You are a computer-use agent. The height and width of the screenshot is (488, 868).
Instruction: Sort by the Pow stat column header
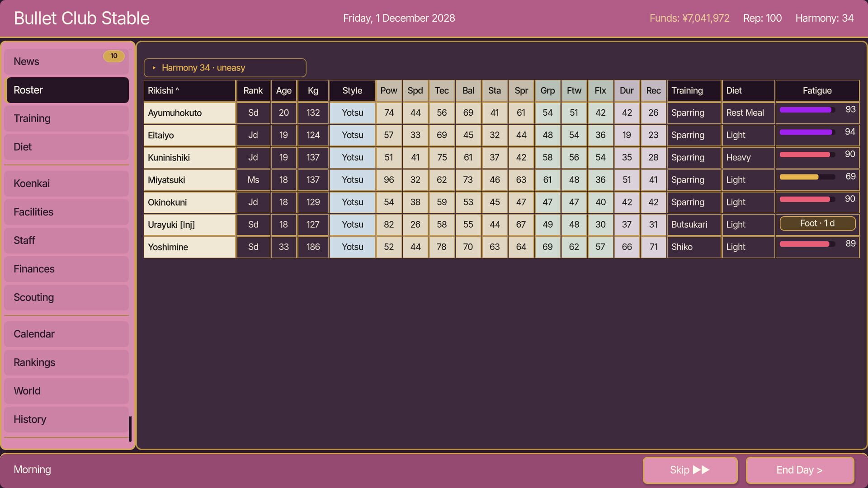coord(389,90)
